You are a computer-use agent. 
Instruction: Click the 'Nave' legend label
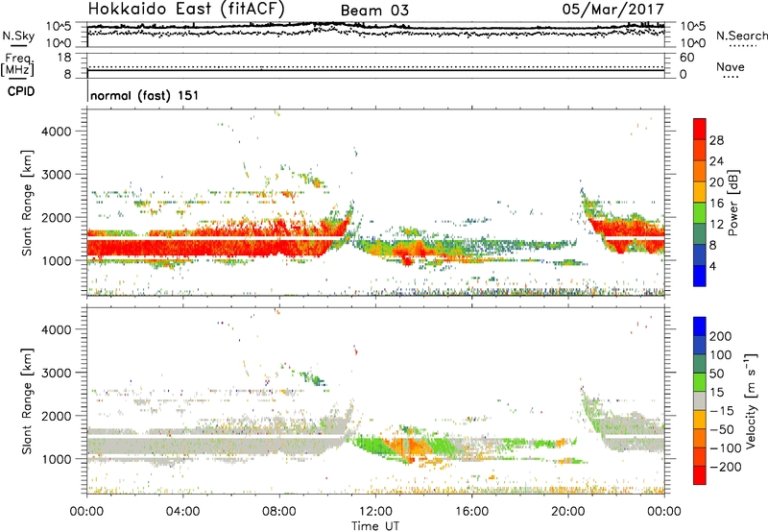[731, 67]
